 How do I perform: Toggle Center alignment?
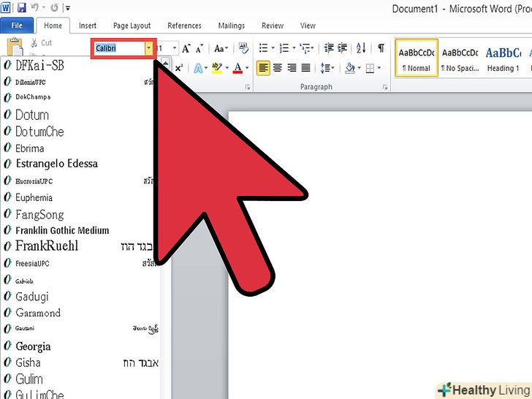tap(278, 68)
